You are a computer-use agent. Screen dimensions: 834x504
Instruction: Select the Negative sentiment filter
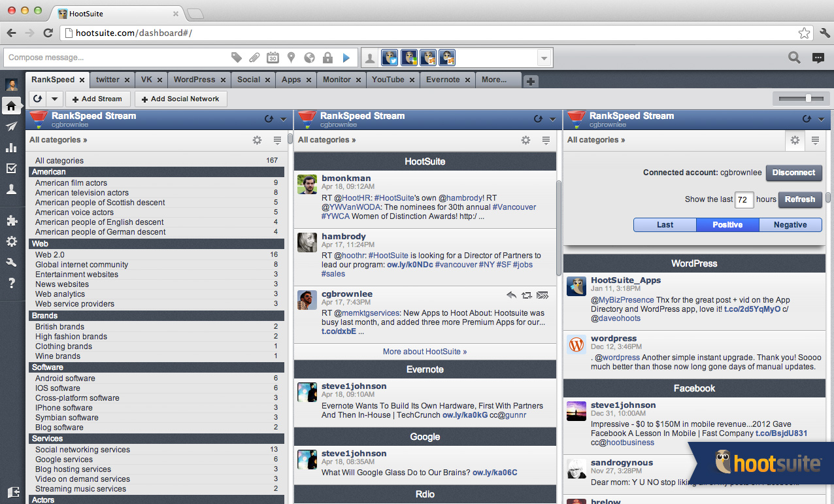click(790, 225)
